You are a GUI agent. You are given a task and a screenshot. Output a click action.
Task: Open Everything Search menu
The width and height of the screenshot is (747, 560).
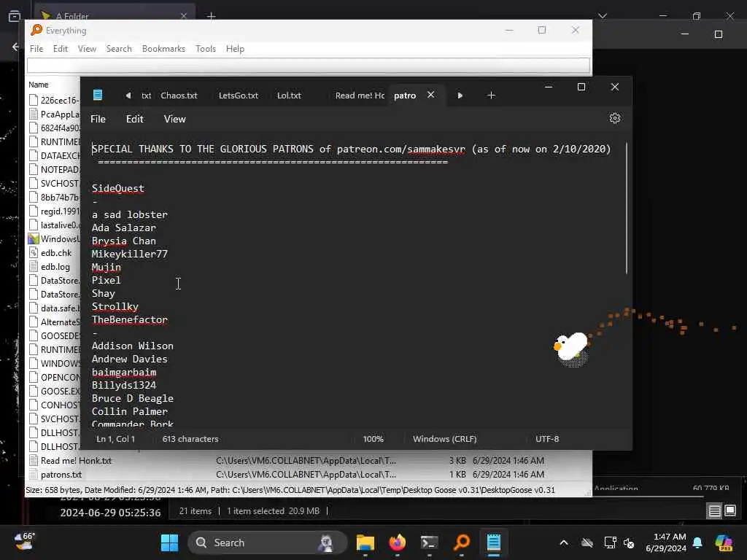coord(119,49)
